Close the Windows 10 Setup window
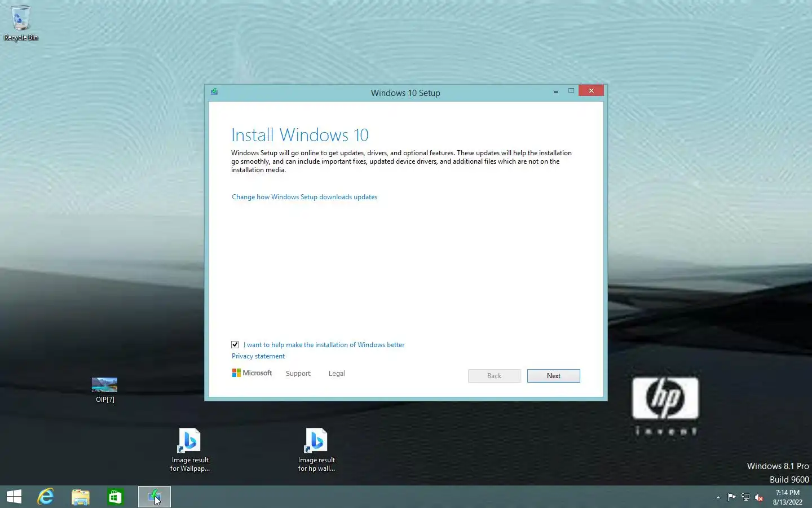Viewport: 812px width, 508px height. point(591,90)
